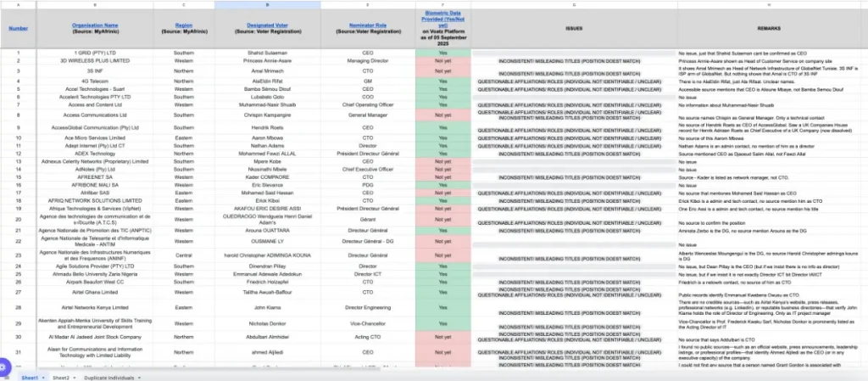Image resolution: width=868 pixels, height=381 pixels.
Task: Select the Abdulbari Almhidwi cell
Action: tap(267, 337)
